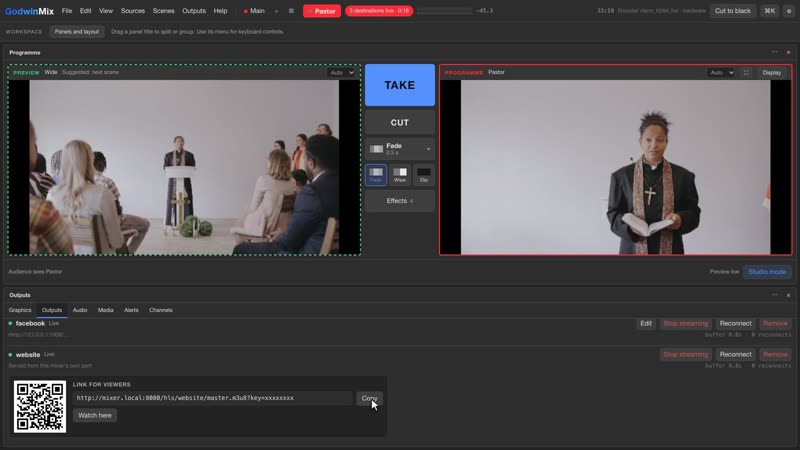Viewport: 800px width, 450px height.
Task: Click the blue TAKE button
Action: point(400,85)
